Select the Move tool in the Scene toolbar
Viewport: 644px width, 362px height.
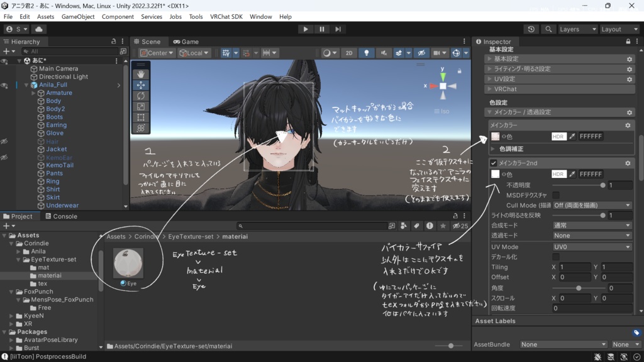tap(140, 85)
